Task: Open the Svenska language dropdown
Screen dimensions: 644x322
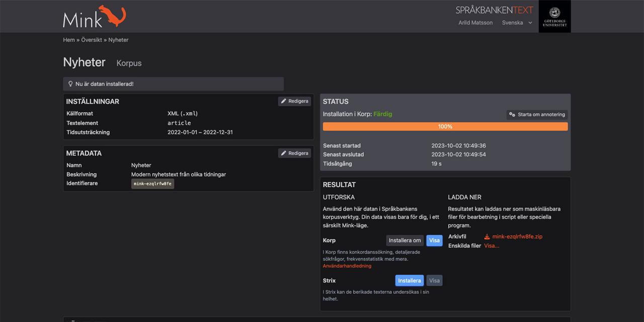Action: 517,23
